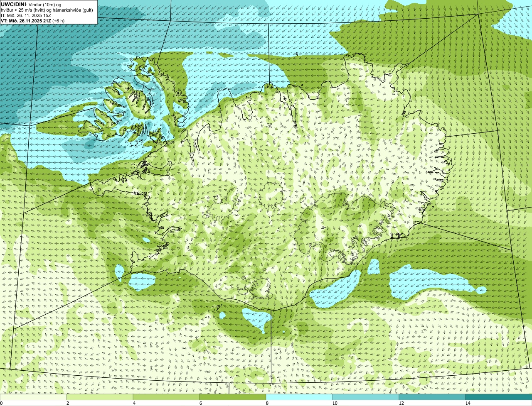Click the '2' label on the color scale
The image size is (532, 406).
point(67,403)
